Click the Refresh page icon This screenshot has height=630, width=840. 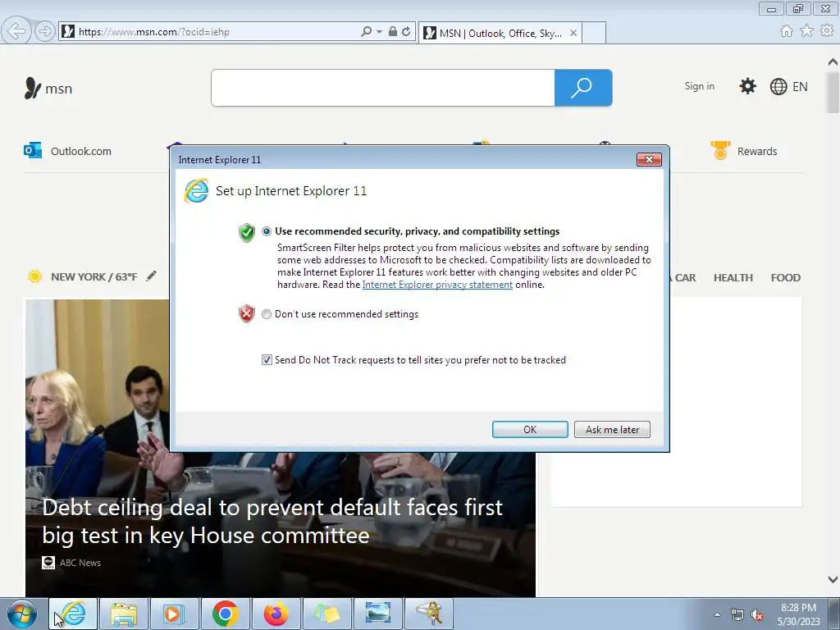pyautogui.click(x=407, y=32)
